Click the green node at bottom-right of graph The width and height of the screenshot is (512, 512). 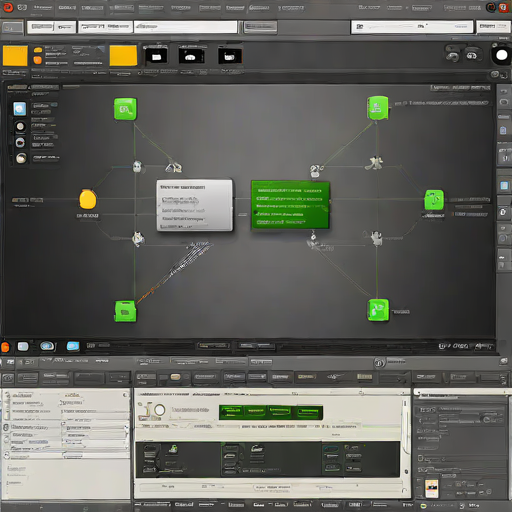[x=378, y=310]
